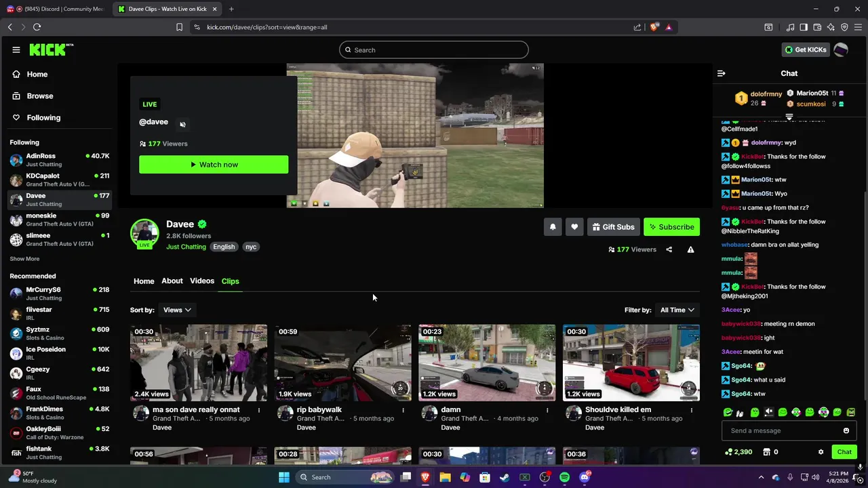
Task: Open File Explorer from the taskbar
Action: 445,477
